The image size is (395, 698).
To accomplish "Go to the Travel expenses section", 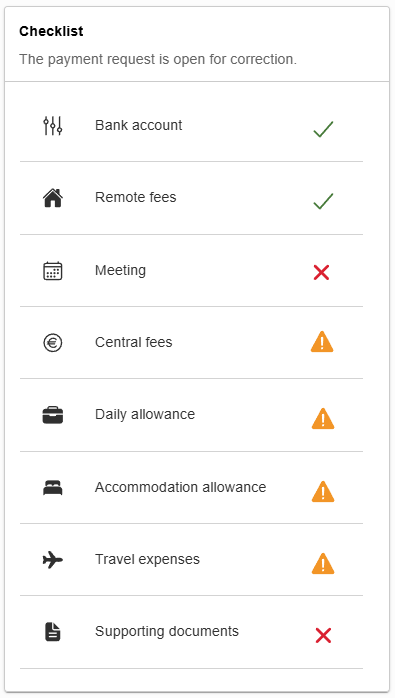I will tap(191, 560).
